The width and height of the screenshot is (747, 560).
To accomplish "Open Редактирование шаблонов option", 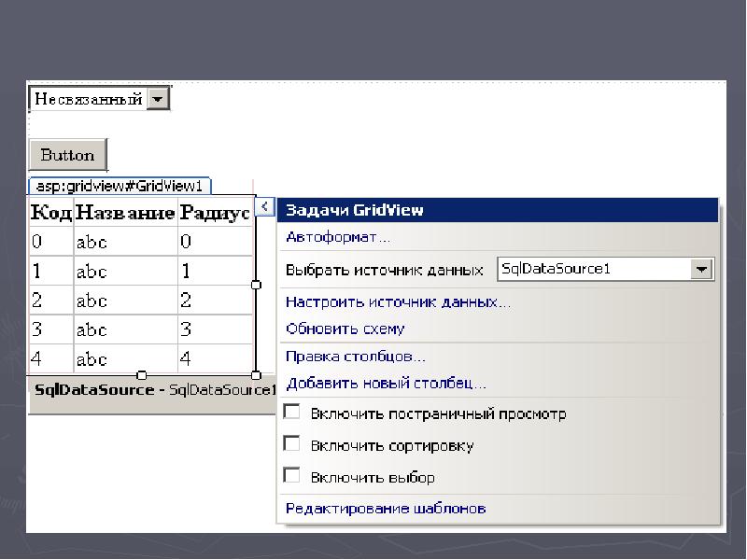I will click(x=386, y=509).
